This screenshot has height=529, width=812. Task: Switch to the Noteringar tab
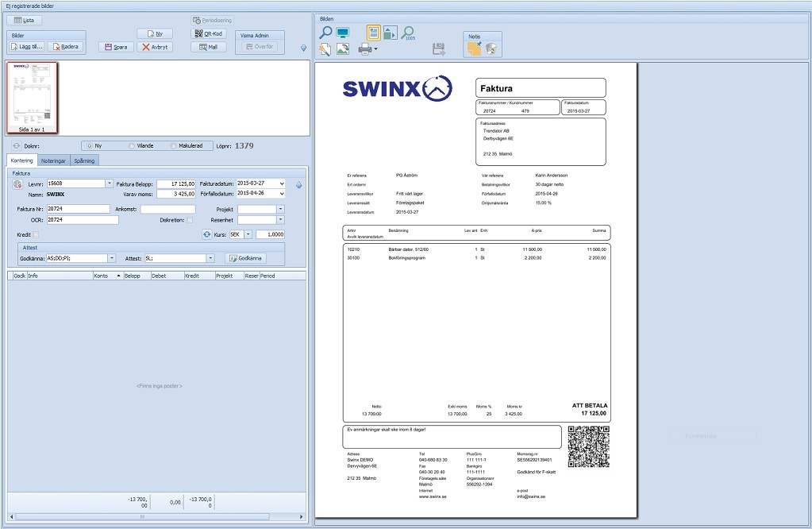pyautogui.click(x=53, y=161)
